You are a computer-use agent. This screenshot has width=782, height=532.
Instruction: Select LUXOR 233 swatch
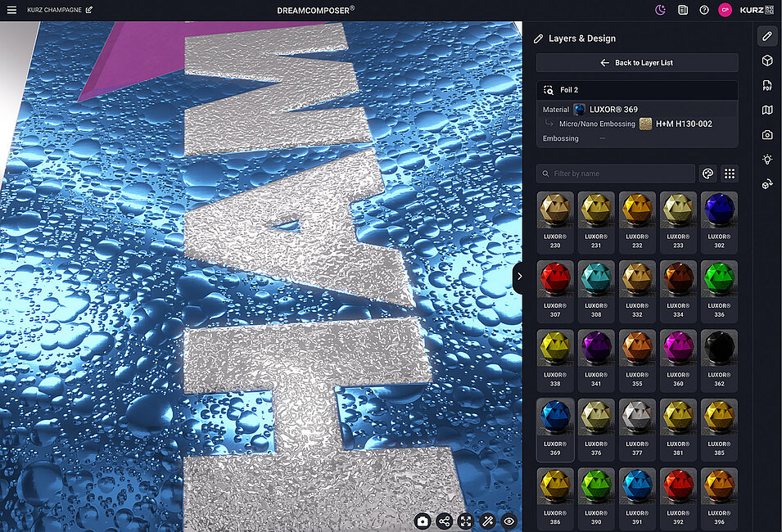pos(678,223)
